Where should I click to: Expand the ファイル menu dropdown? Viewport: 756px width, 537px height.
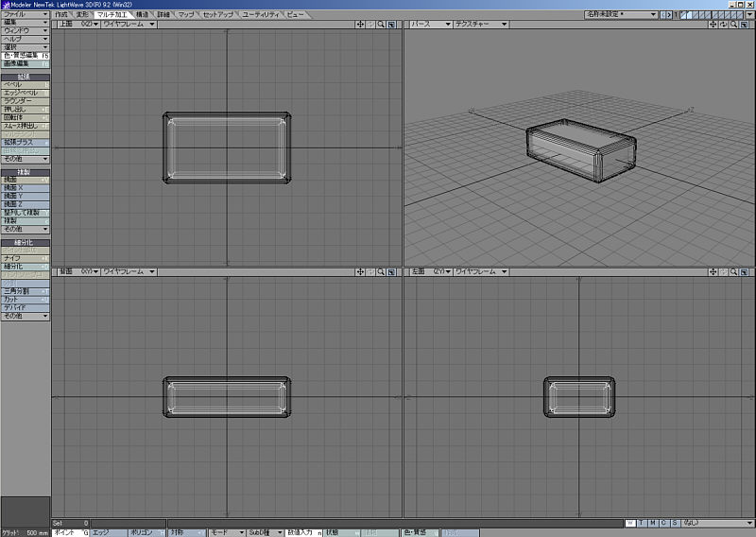click(x=25, y=14)
